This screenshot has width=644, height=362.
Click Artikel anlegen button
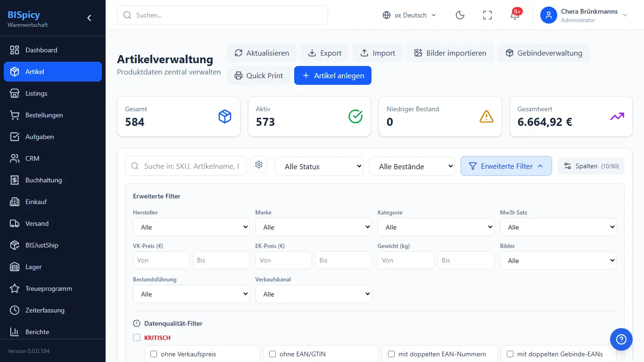pos(333,75)
